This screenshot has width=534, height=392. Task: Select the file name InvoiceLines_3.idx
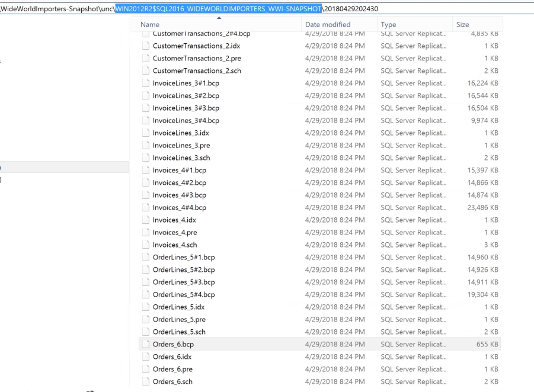181,133
